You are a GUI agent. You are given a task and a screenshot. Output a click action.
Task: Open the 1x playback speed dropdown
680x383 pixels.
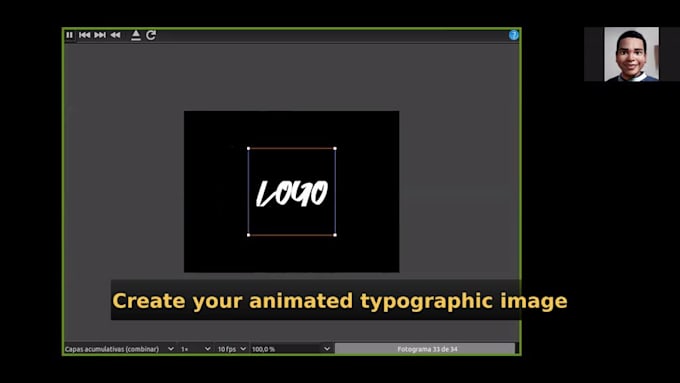195,349
